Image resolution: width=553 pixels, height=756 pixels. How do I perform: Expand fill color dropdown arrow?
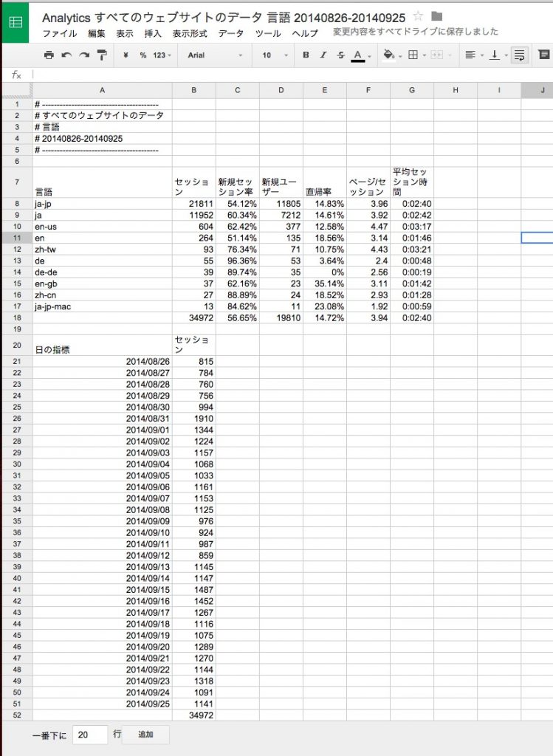click(x=400, y=56)
